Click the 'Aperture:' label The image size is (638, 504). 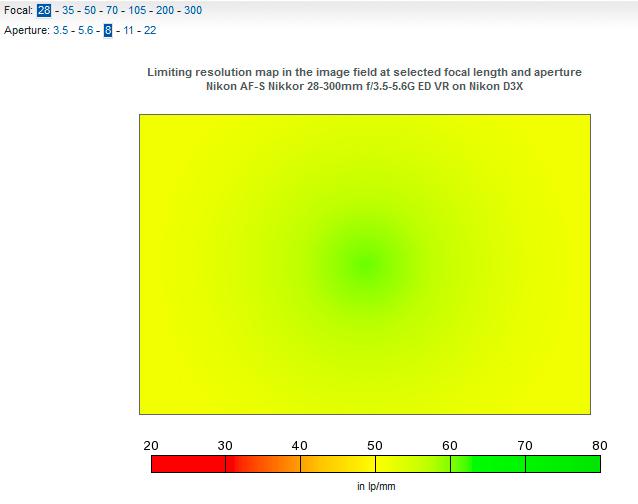coord(27,30)
